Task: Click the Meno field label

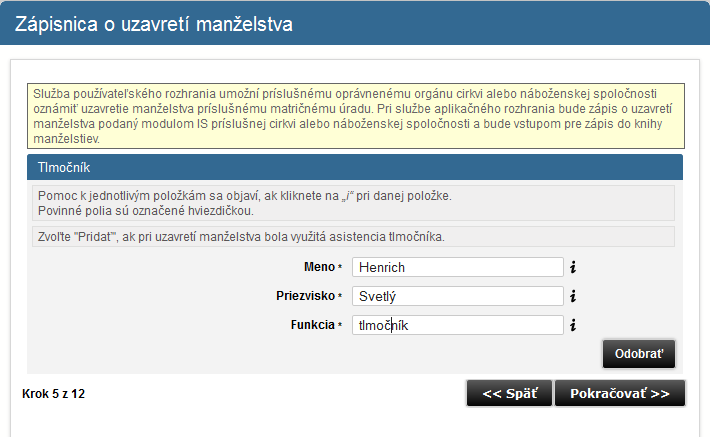Action: pyautogui.click(x=319, y=267)
